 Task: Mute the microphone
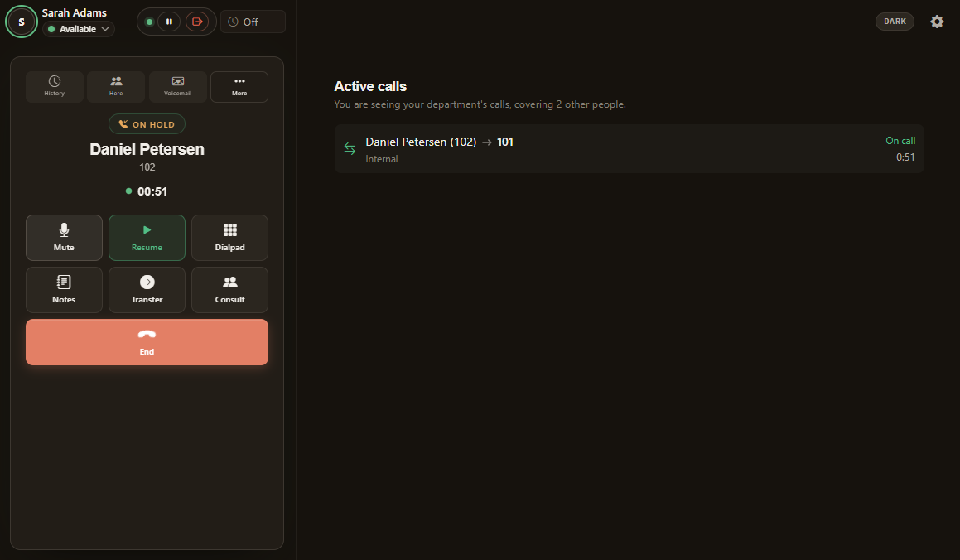[x=64, y=238]
